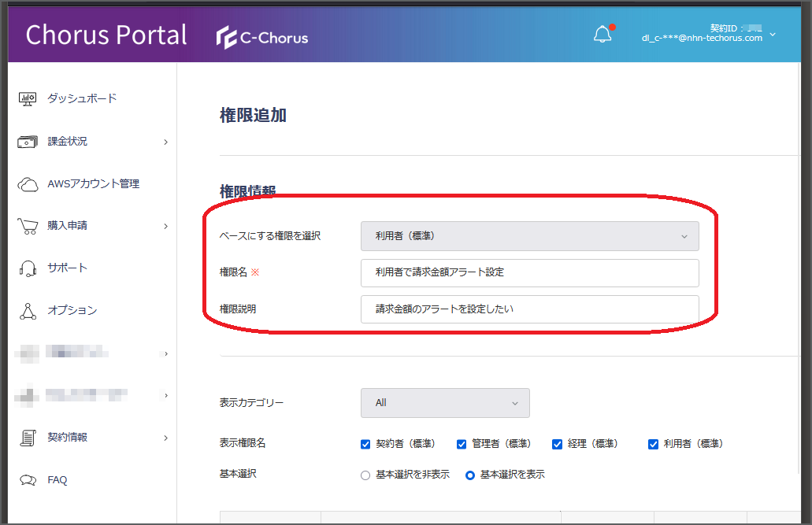Image resolution: width=812 pixels, height=525 pixels.
Task: Open the ベースにする権限を選択 dropdown
Action: (530, 236)
